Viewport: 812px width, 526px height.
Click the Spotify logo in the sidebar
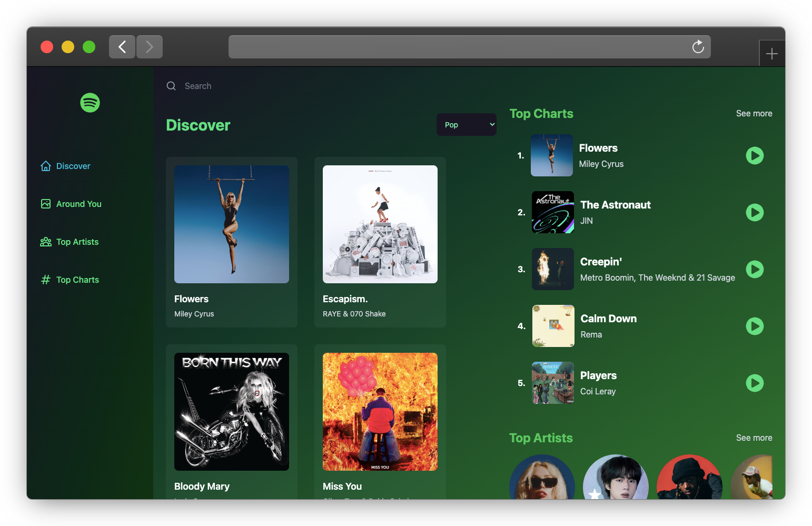pos(90,103)
